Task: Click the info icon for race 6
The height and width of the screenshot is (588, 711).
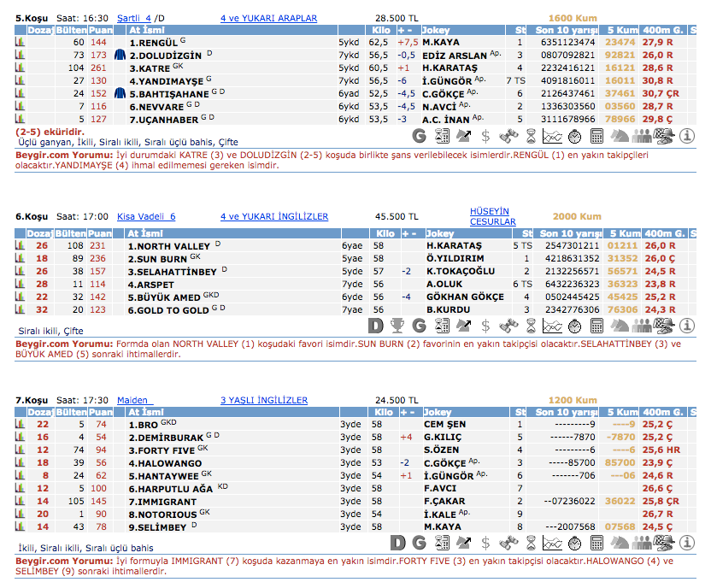Action: (686, 326)
